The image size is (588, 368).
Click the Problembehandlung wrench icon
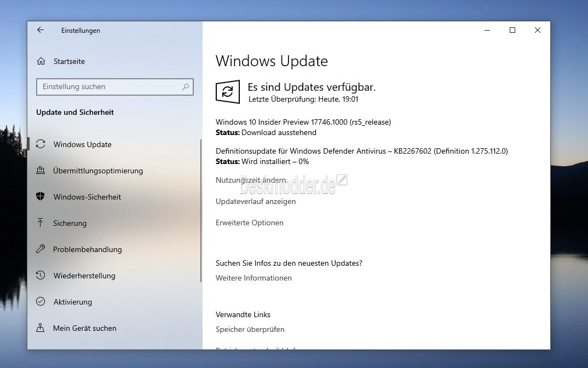pos(41,249)
